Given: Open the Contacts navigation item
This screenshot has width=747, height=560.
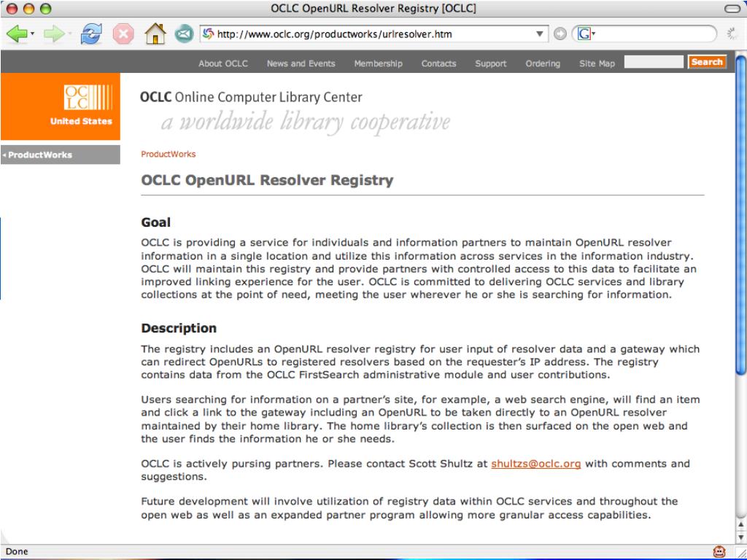Looking at the screenshot, I should (x=438, y=63).
